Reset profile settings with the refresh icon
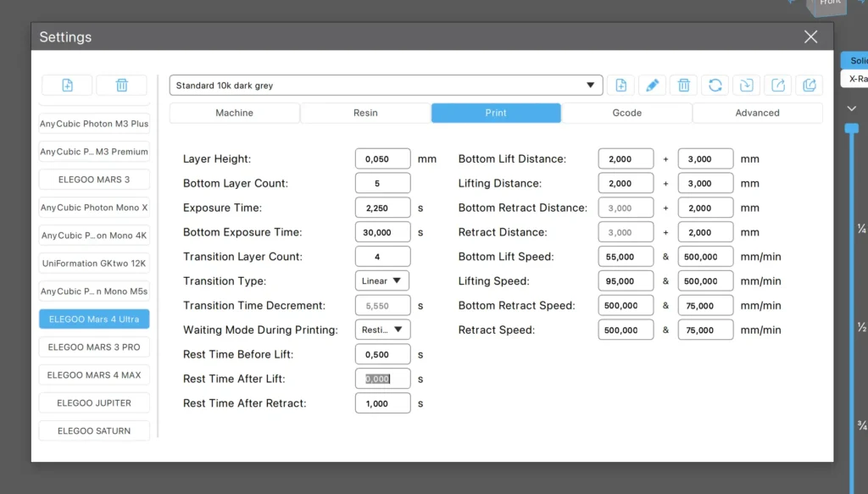Screen dimensions: 868x494 pos(715,86)
